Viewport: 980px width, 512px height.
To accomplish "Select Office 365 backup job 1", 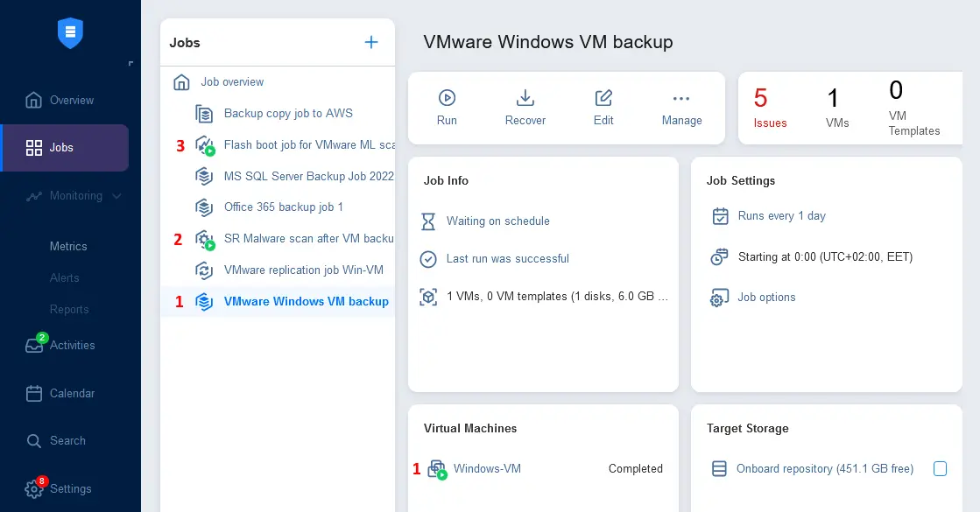I will (284, 207).
